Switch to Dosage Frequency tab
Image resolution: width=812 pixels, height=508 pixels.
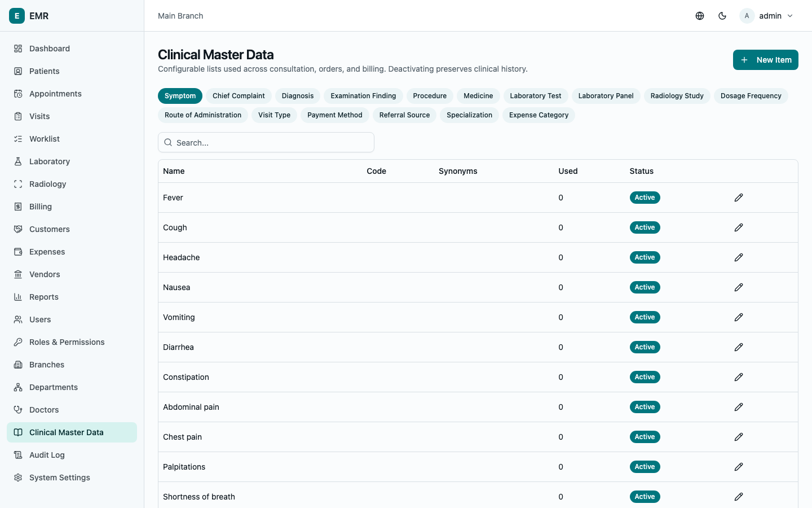pos(751,96)
